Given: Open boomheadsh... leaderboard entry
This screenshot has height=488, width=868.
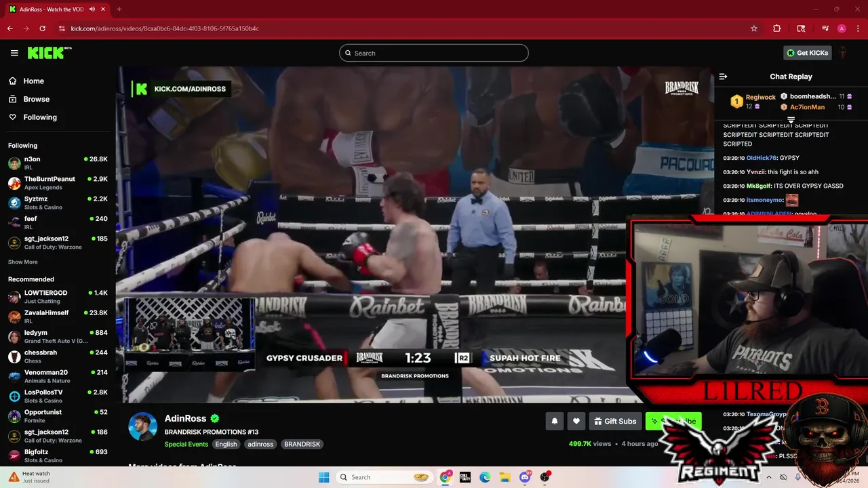Looking at the screenshot, I should pos(816,96).
